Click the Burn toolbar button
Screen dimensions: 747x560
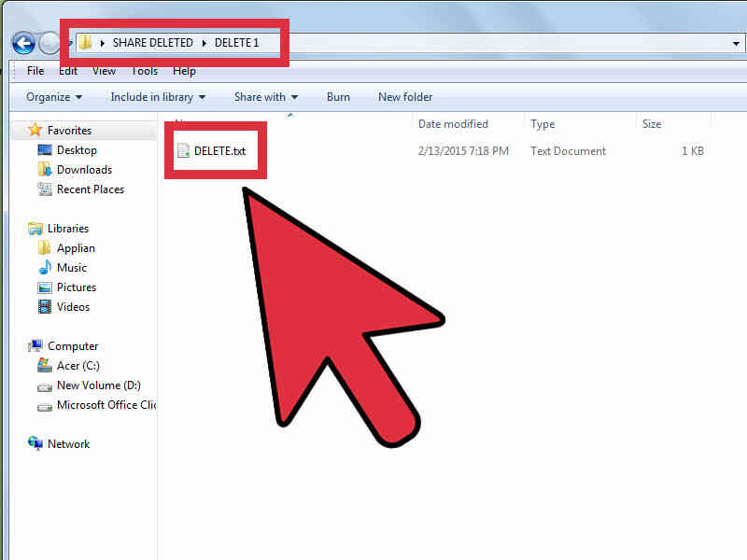point(338,96)
